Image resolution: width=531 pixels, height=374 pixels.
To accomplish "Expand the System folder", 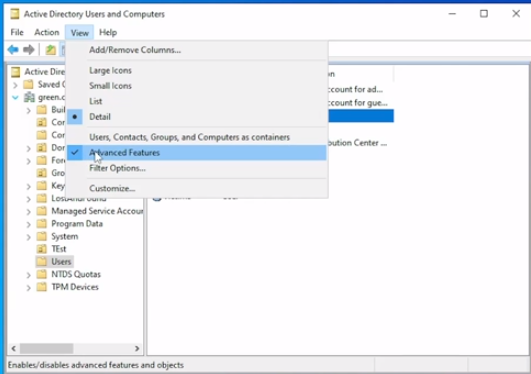I will pyautogui.click(x=29, y=237).
